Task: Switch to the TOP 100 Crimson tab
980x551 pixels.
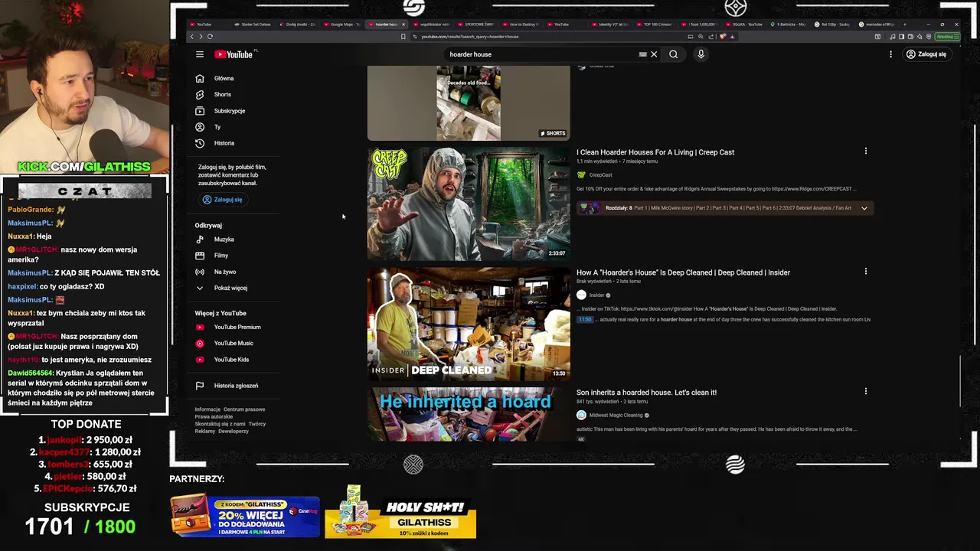Action: (657, 24)
